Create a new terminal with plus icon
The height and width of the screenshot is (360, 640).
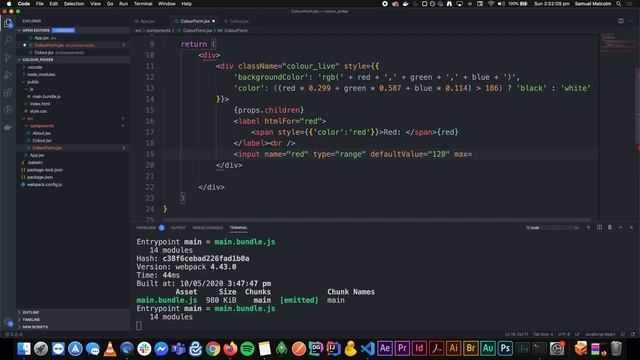[588, 227]
